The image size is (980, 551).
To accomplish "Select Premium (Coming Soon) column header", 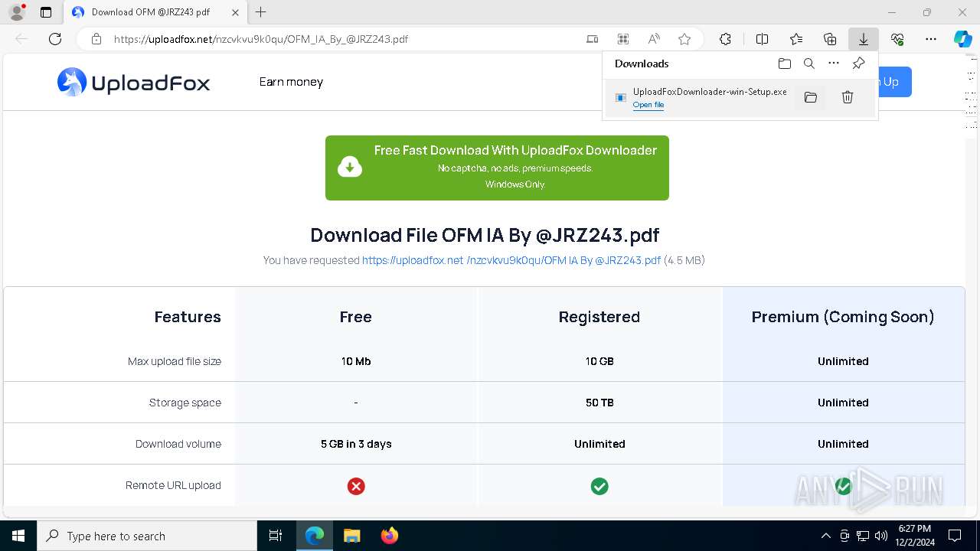I will tap(843, 317).
